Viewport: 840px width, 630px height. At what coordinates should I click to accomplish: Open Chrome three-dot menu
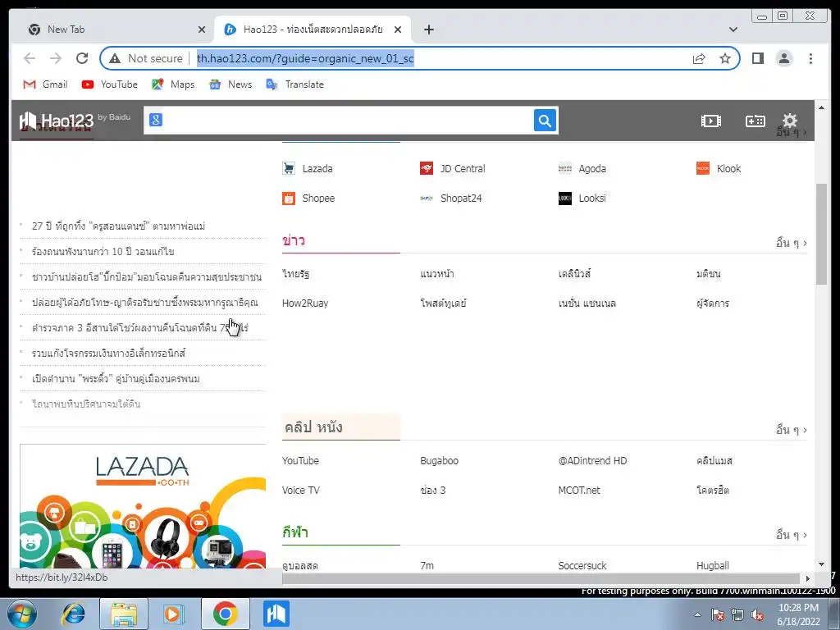810,58
